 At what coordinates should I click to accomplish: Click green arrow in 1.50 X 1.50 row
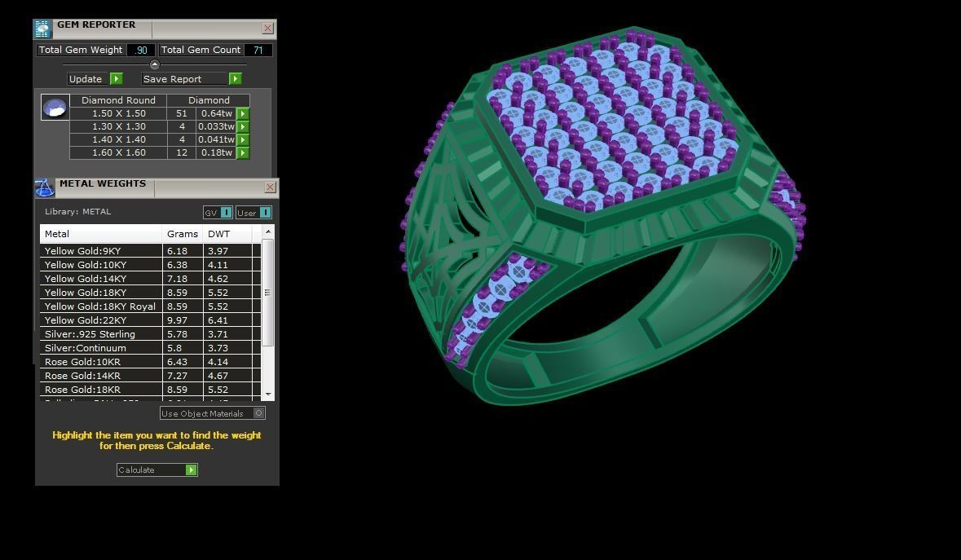244,113
